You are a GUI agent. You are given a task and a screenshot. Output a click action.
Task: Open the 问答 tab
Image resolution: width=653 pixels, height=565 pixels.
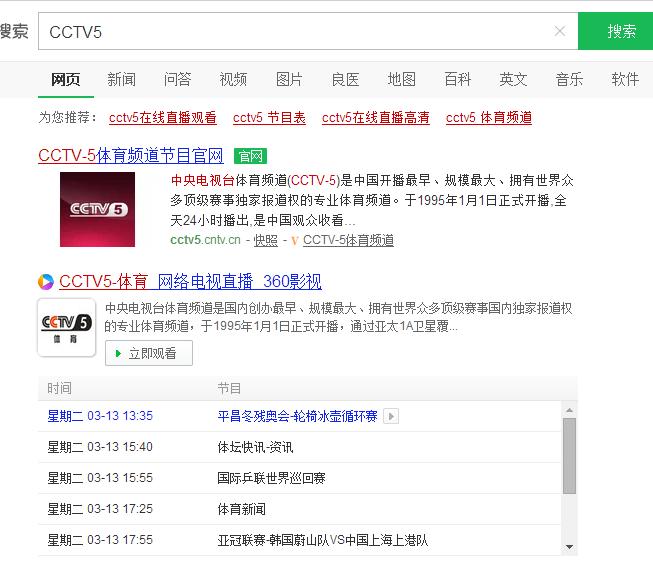point(177,79)
